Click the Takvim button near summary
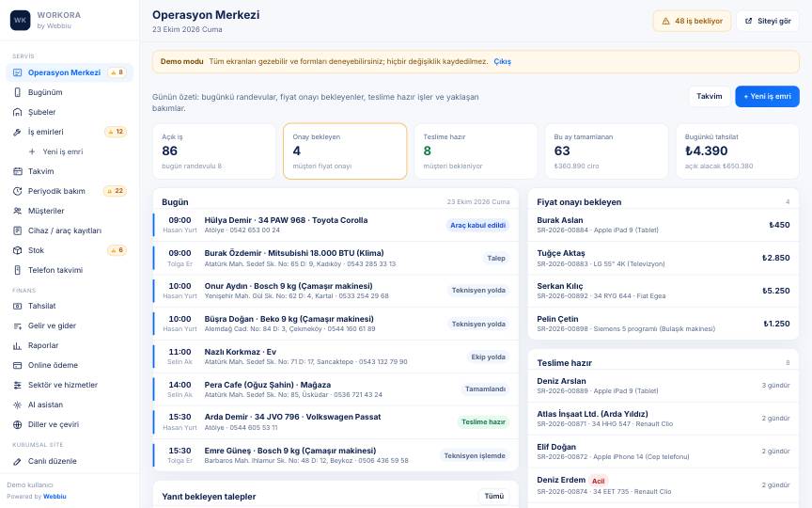This screenshot has width=812, height=508. pyautogui.click(x=709, y=96)
